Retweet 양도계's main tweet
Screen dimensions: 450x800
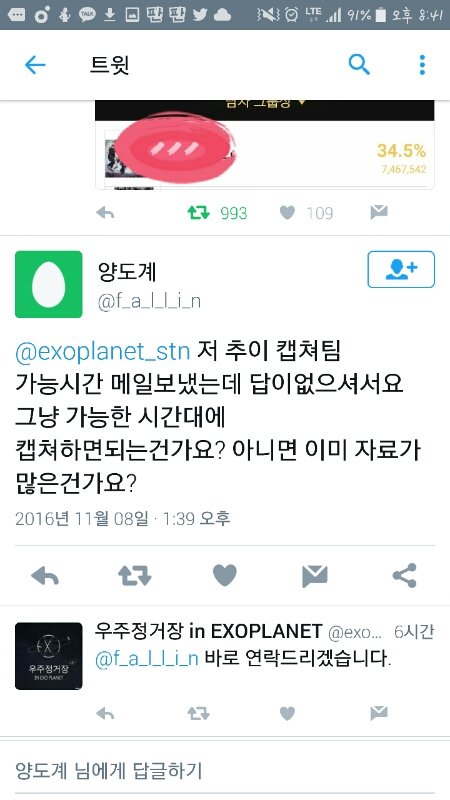point(135,576)
